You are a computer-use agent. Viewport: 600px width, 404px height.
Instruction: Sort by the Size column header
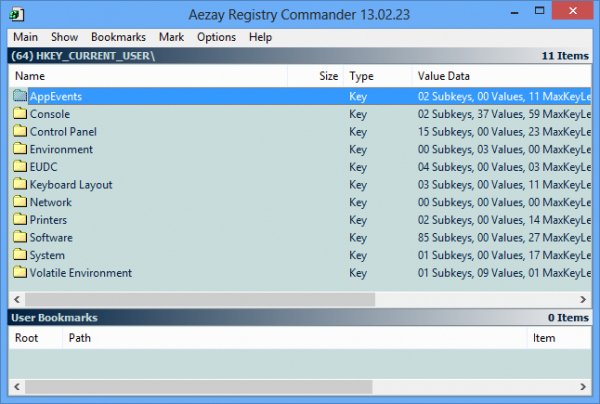tap(315, 76)
